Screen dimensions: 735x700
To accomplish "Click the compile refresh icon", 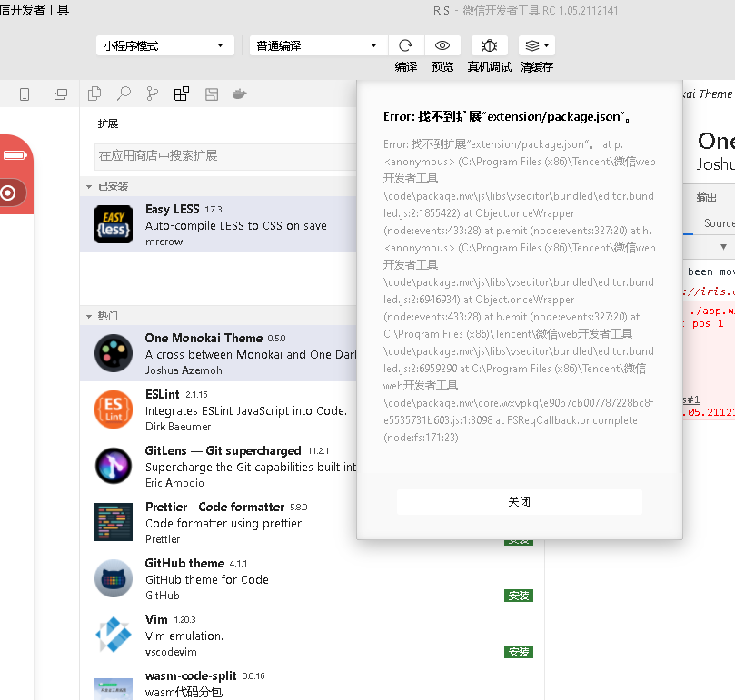I will [x=405, y=45].
